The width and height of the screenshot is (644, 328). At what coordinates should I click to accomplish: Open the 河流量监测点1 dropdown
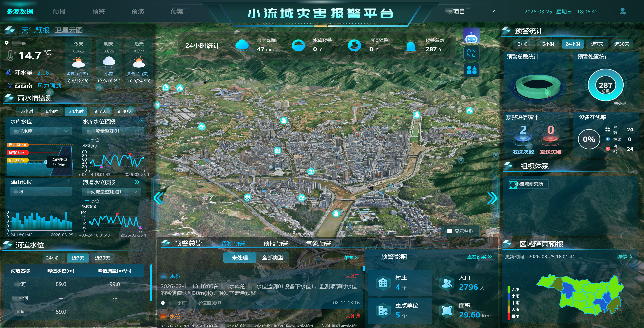[112, 192]
